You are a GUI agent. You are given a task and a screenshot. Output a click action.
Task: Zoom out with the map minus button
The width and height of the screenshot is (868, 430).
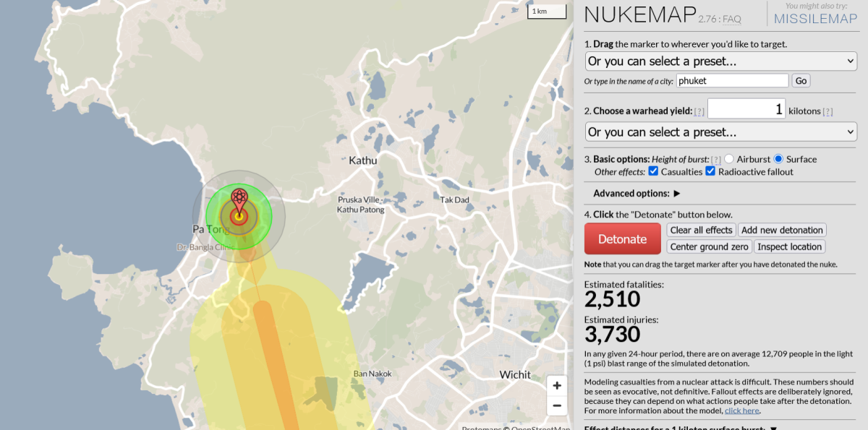coord(557,405)
